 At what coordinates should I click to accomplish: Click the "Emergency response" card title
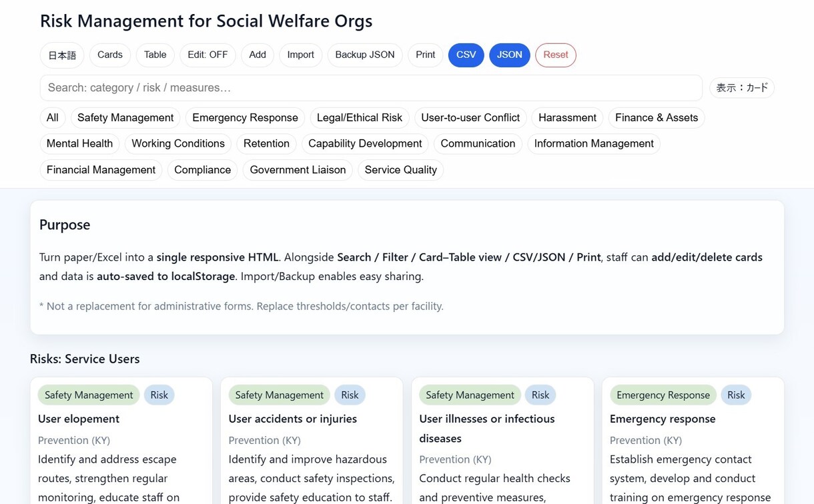click(x=663, y=419)
